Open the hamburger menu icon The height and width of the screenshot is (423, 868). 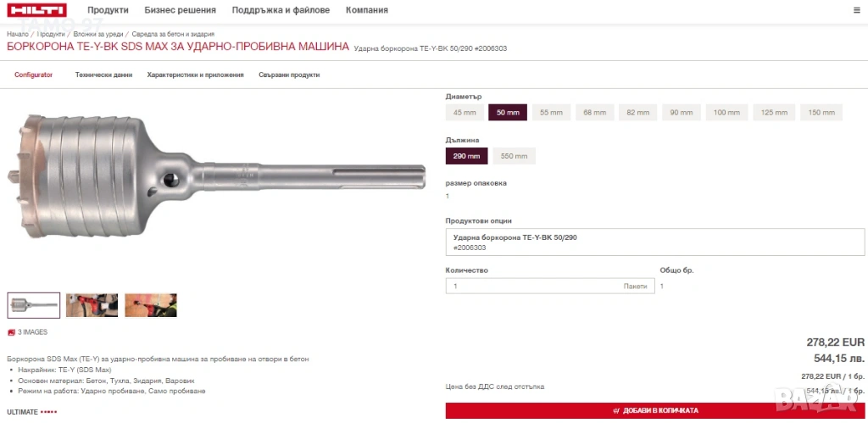[x=857, y=10]
